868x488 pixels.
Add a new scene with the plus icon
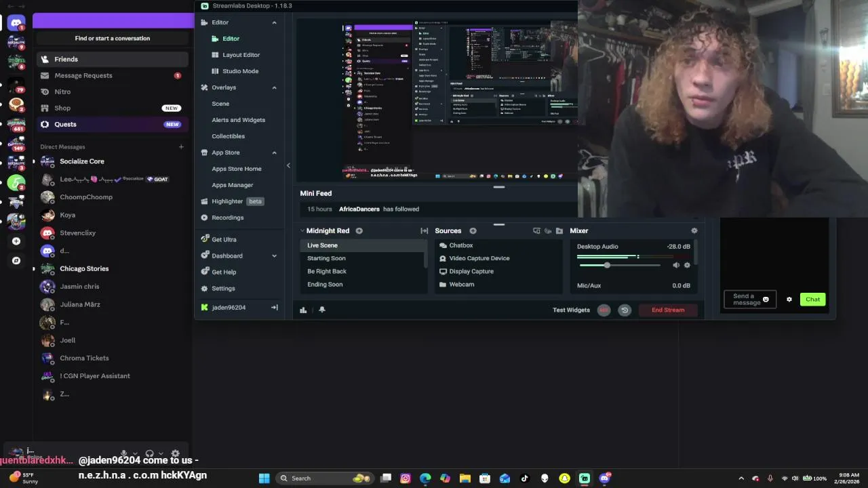(x=359, y=230)
